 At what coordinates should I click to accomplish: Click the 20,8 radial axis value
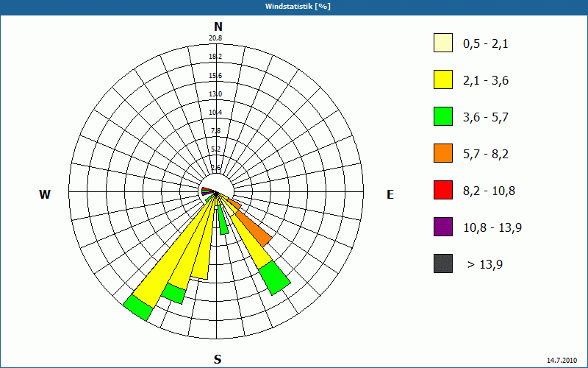[215, 38]
